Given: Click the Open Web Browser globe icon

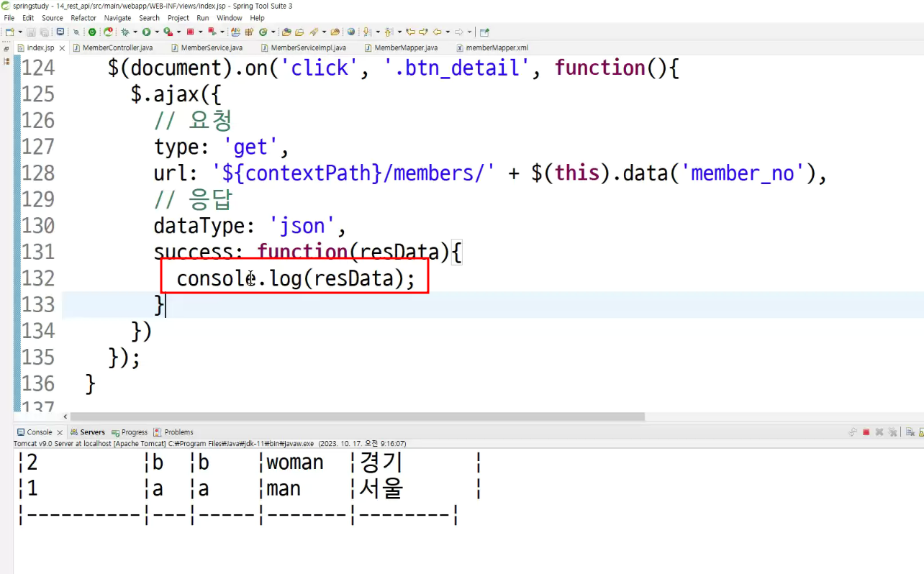Looking at the screenshot, I should [x=351, y=32].
